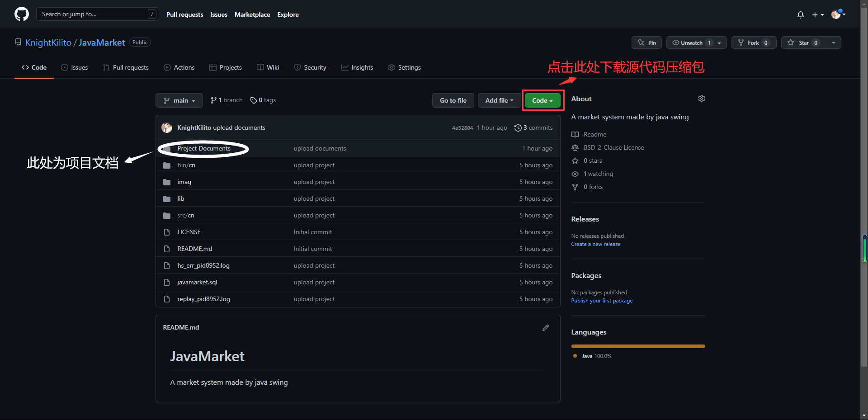Image resolution: width=868 pixels, height=420 pixels.
Task: Switch to the Wiki tab
Action: click(x=268, y=67)
